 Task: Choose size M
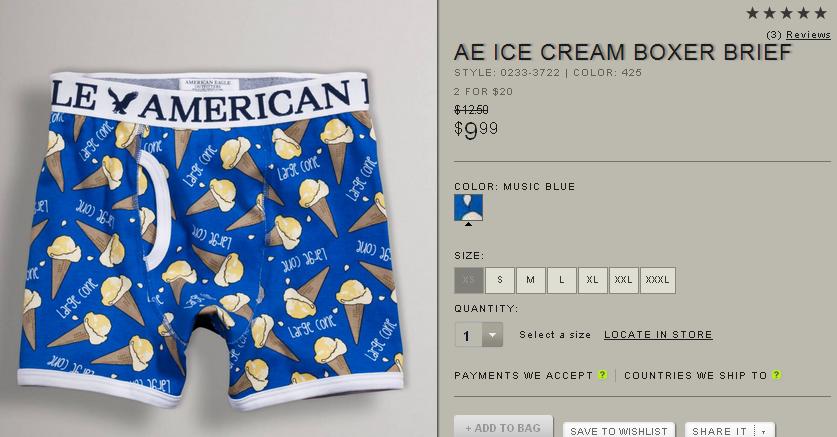(531, 280)
